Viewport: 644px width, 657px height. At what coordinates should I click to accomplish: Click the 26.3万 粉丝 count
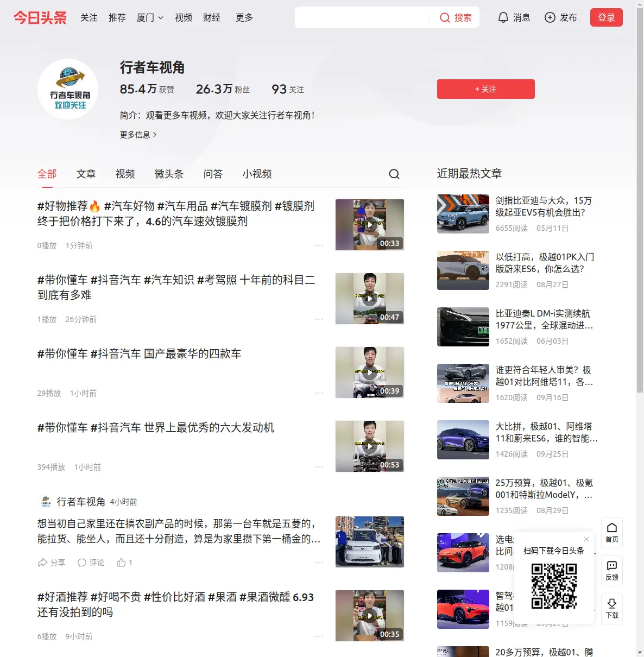coord(223,89)
